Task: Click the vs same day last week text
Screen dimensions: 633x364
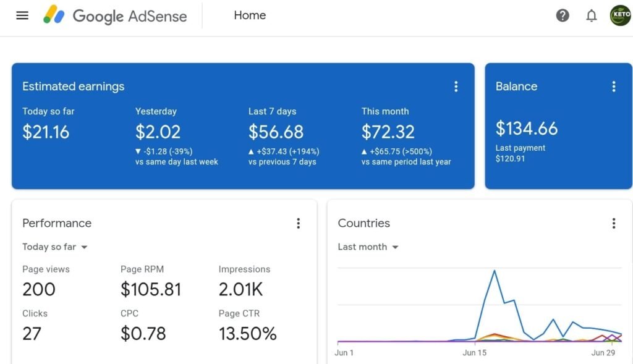Action: click(176, 162)
